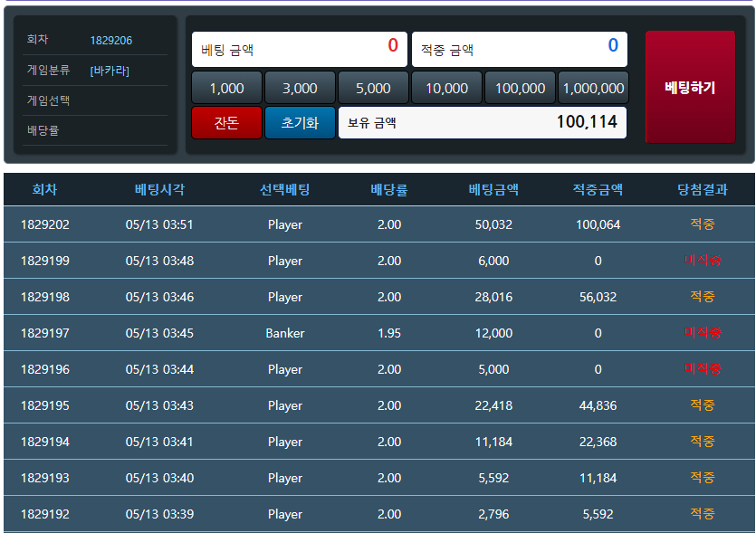Select round 1829192 row number
The image size is (756, 533).
[x=45, y=514]
